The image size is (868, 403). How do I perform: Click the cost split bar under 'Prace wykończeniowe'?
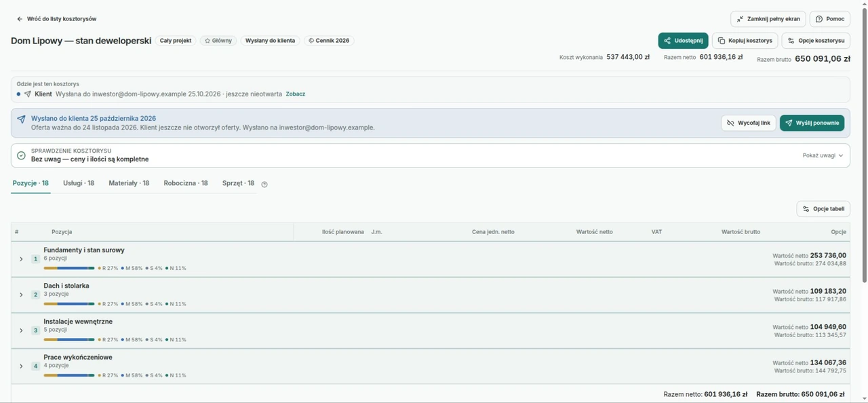pyautogui.click(x=69, y=375)
